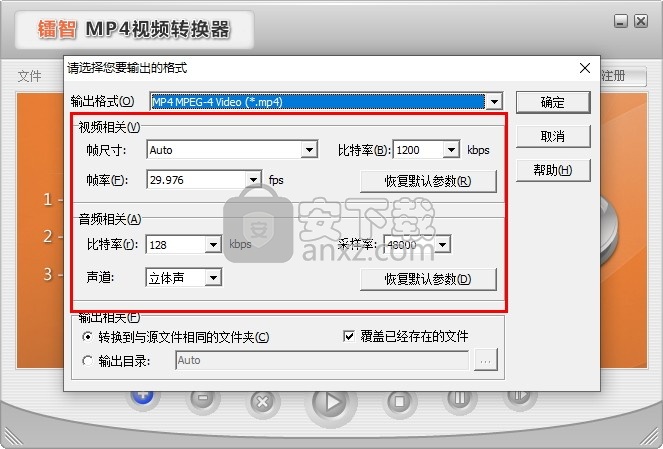Open the audio channel 立体声 dropdown
This screenshot has height=449, width=663.
[213, 278]
